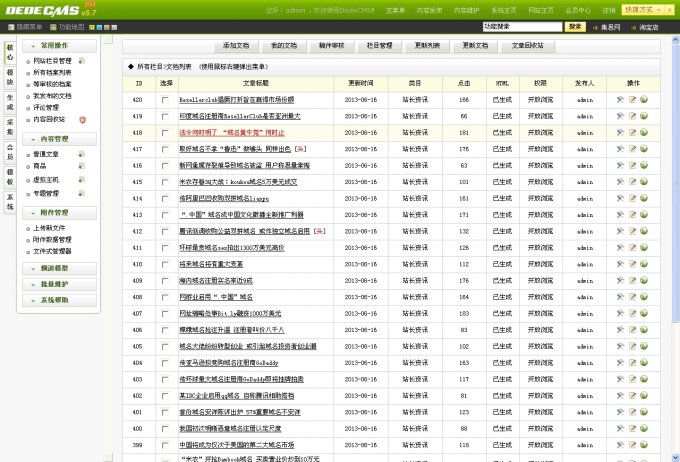Viewport: 680px width, 462px height.
Task: Collapse the 常用操作 sidebar section
Action: pos(59,46)
